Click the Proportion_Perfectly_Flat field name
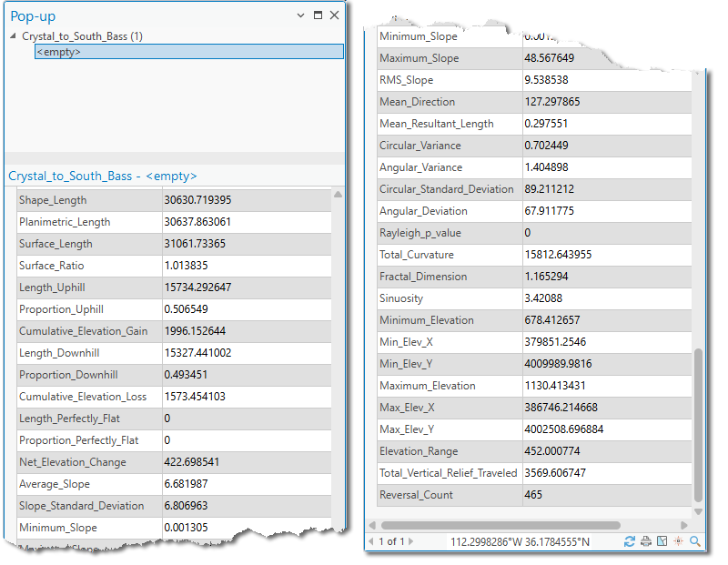Viewport: 728px width, 565px height. 78,440
